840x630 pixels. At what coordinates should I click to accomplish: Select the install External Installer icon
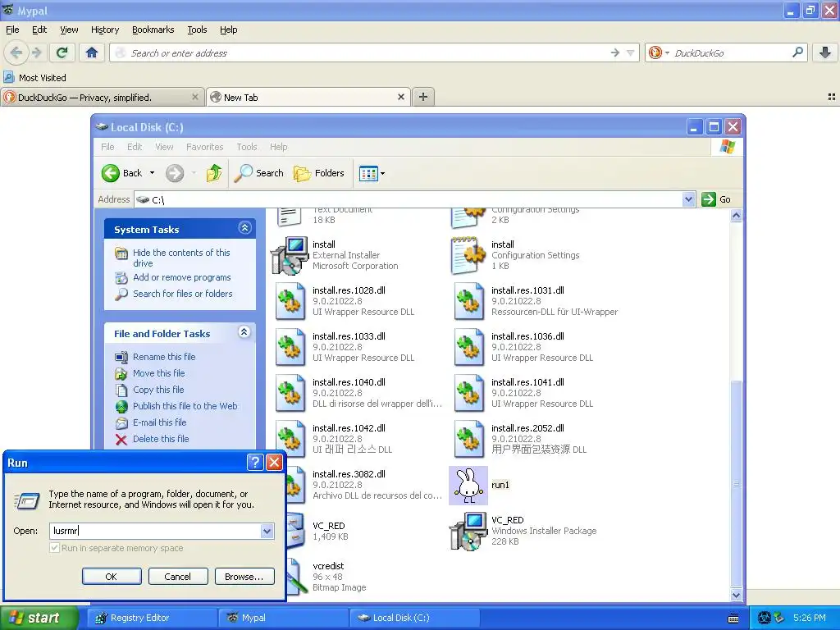[x=290, y=256]
